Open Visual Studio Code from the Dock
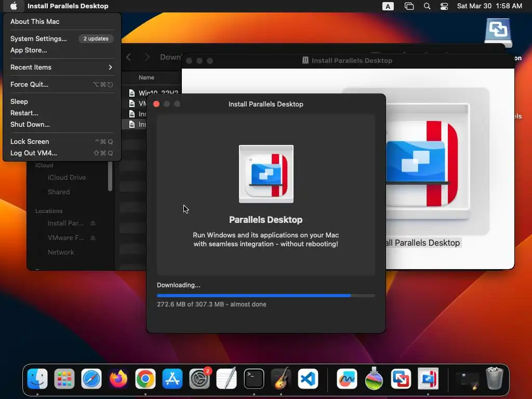Image resolution: width=532 pixels, height=399 pixels. (x=308, y=379)
